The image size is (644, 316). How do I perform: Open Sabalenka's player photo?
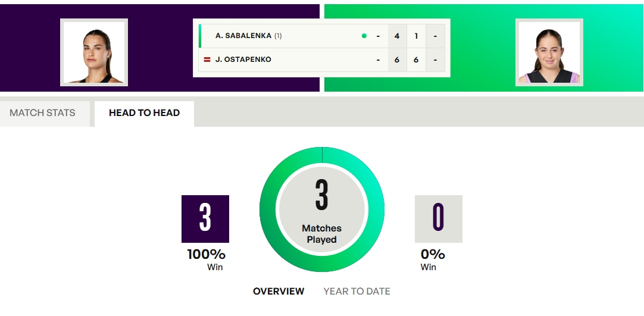(x=94, y=52)
